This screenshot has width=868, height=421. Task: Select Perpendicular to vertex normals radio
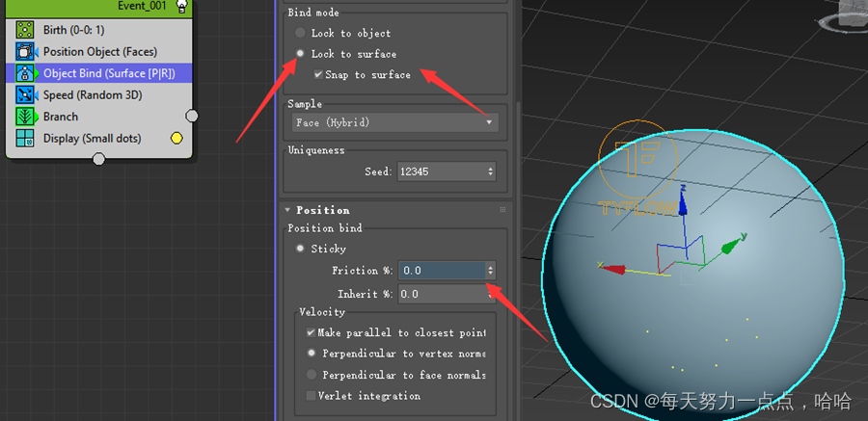[312, 353]
